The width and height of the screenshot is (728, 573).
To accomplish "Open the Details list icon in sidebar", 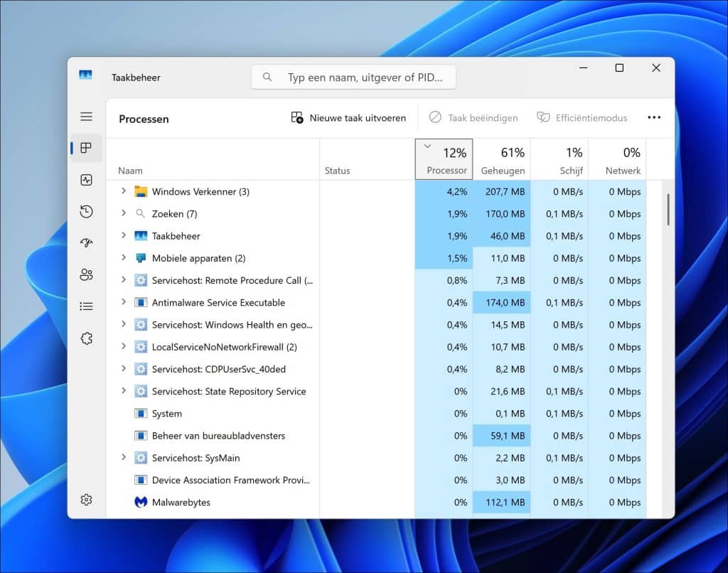I will click(86, 306).
